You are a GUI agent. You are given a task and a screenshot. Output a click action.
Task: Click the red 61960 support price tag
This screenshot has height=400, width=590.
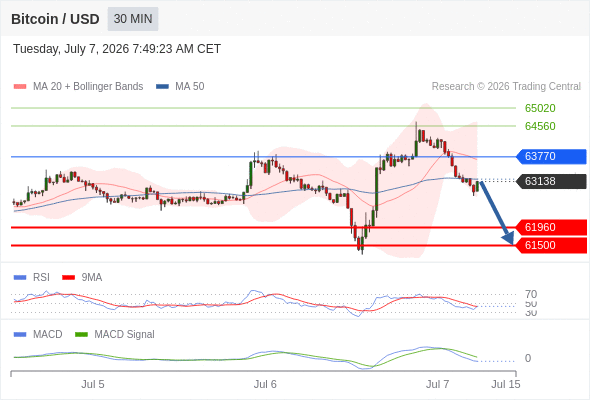[551, 227]
